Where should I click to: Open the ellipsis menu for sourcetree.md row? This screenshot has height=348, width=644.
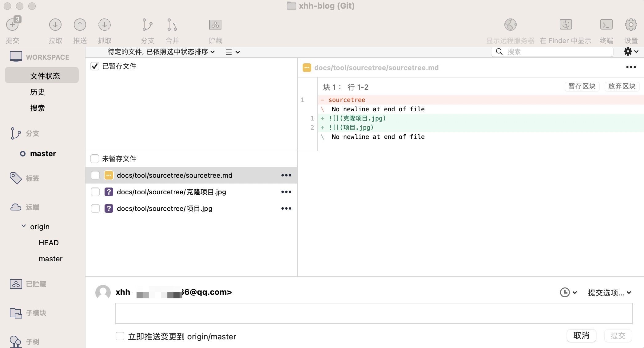(x=286, y=175)
